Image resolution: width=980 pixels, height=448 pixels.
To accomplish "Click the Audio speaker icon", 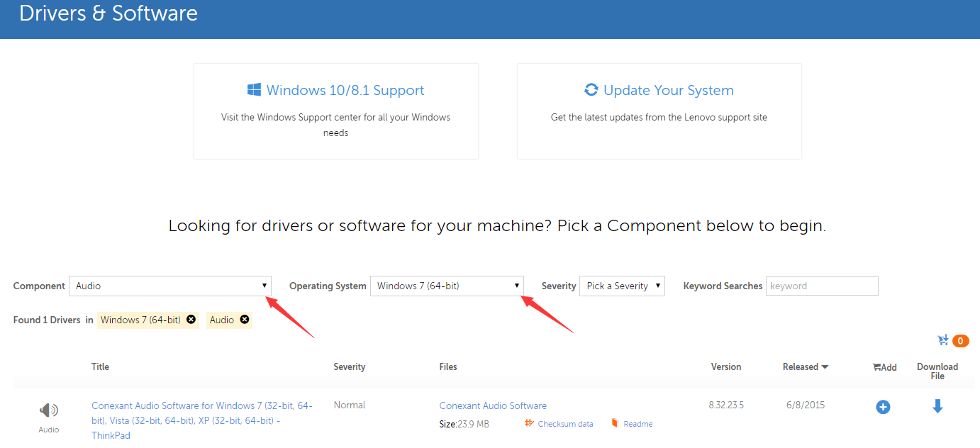I will [49, 410].
